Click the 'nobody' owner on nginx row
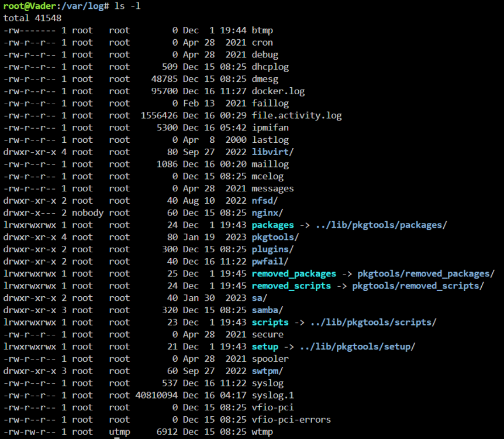 (x=88, y=213)
